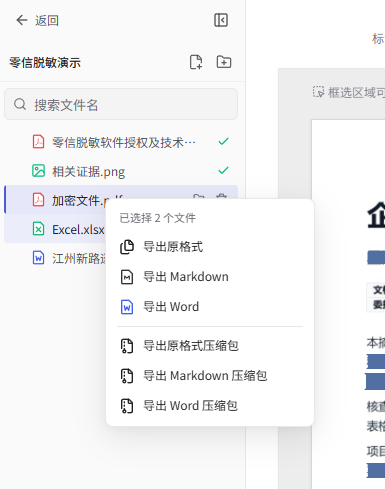The height and width of the screenshot is (489, 385).
Task: Click green checkmark beside 零信脱敏软件授权及技术
Action: [223, 141]
